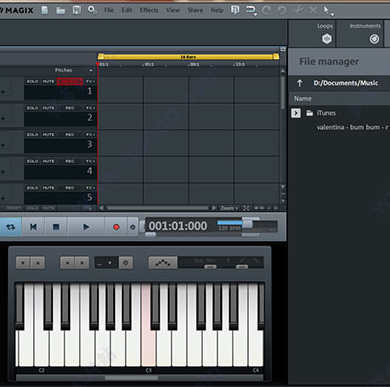Viewport: 390px width, 387px height.
Task: Toggle the red record-arm on track 1
Action: (70, 81)
